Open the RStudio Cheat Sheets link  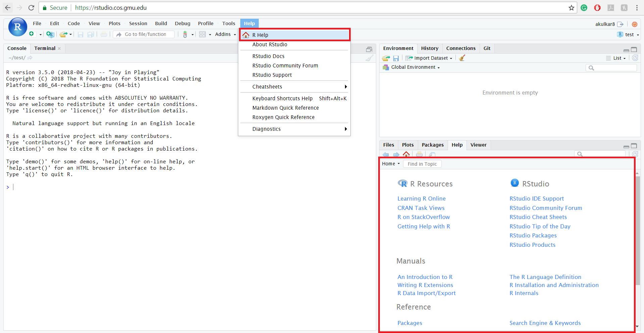538,217
